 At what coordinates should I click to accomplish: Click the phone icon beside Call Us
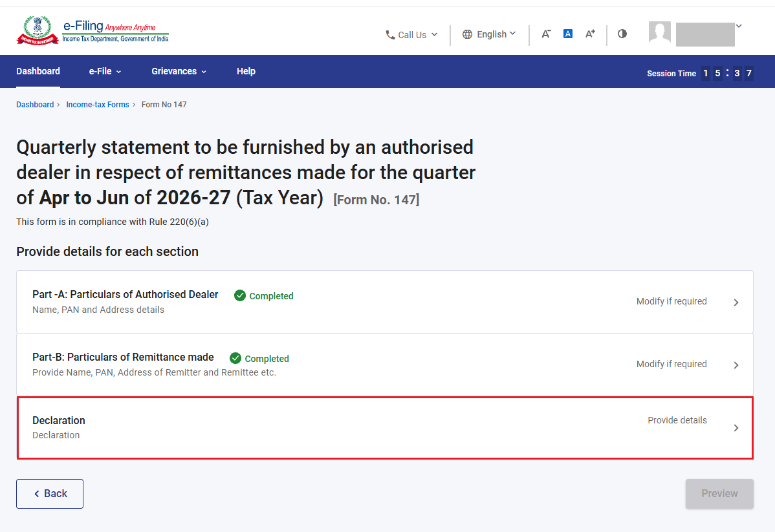click(x=390, y=34)
